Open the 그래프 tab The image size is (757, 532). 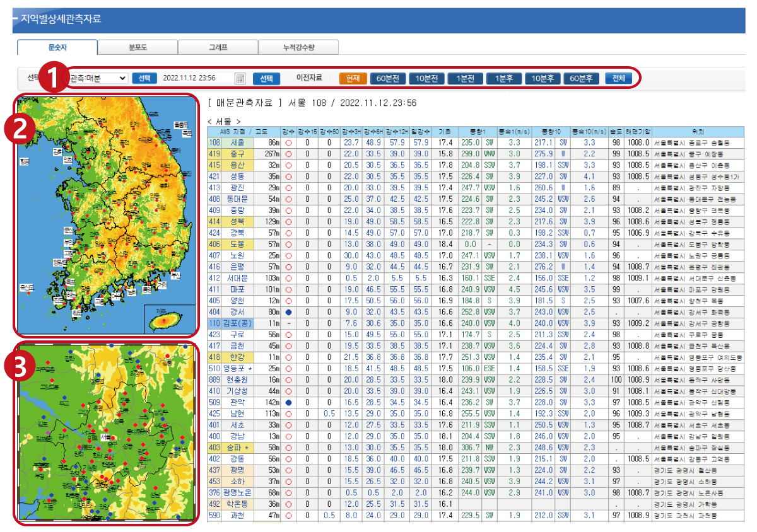point(218,47)
